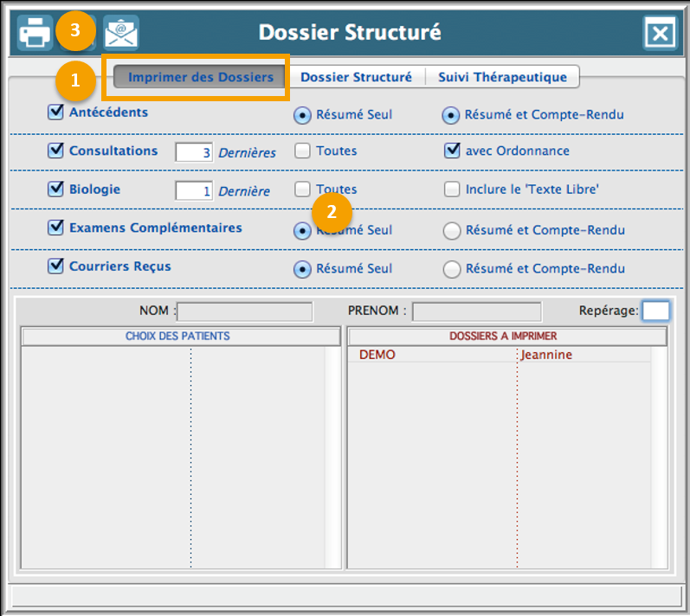Viewport: 690px width, 616px height.
Task: Select Résumé Seul for Antécédents
Action: [303, 115]
